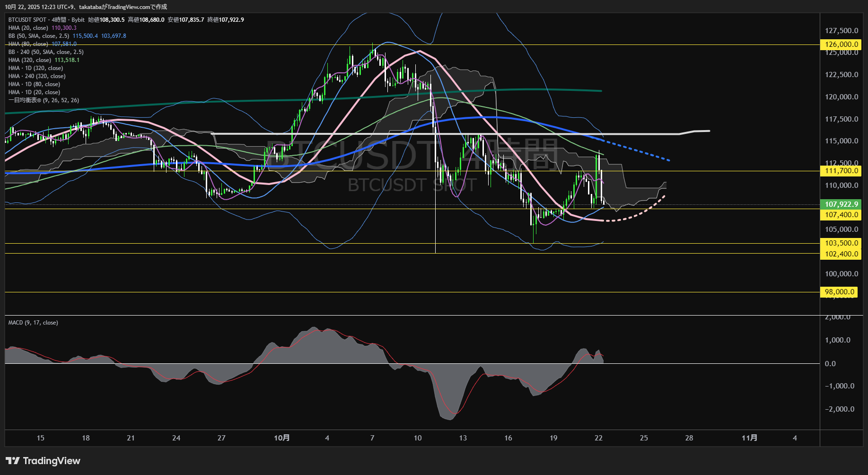Select date 22 on the time axis
Viewport: 868px width, 475px height.
[x=598, y=438]
